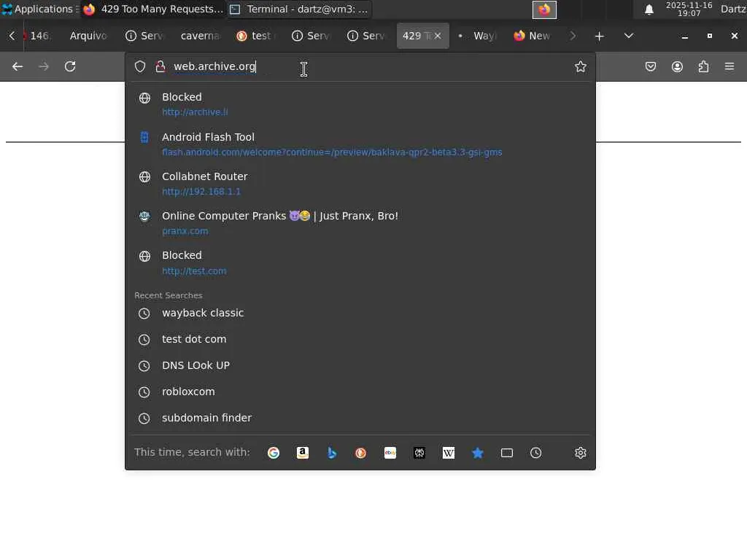The width and height of the screenshot is (747, 560).
Task: Open Firefox account icon
Action: point(677,66)
